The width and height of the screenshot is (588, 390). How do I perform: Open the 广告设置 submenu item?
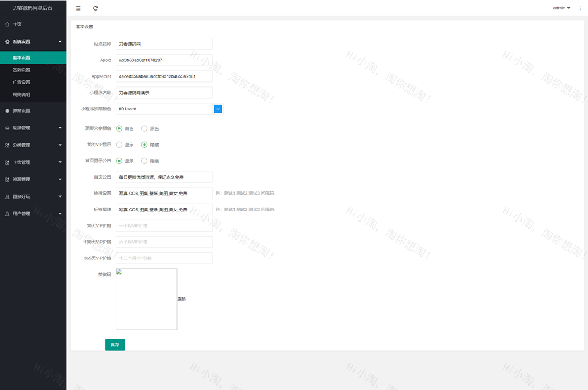click(22, 83)
